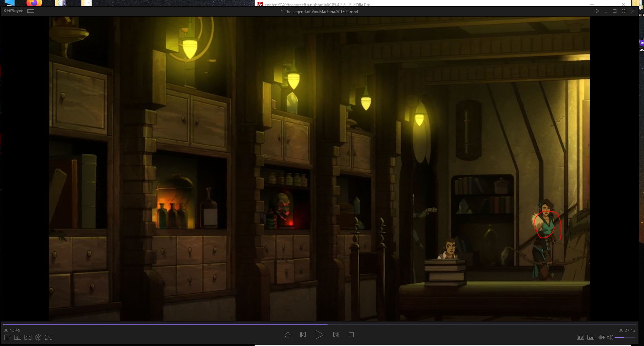This screenshot has height=346, width=644.
Task: Toggle compact mode icon beside KMPlayer logo
Action: pyautogui.click(x=31, y=11)
